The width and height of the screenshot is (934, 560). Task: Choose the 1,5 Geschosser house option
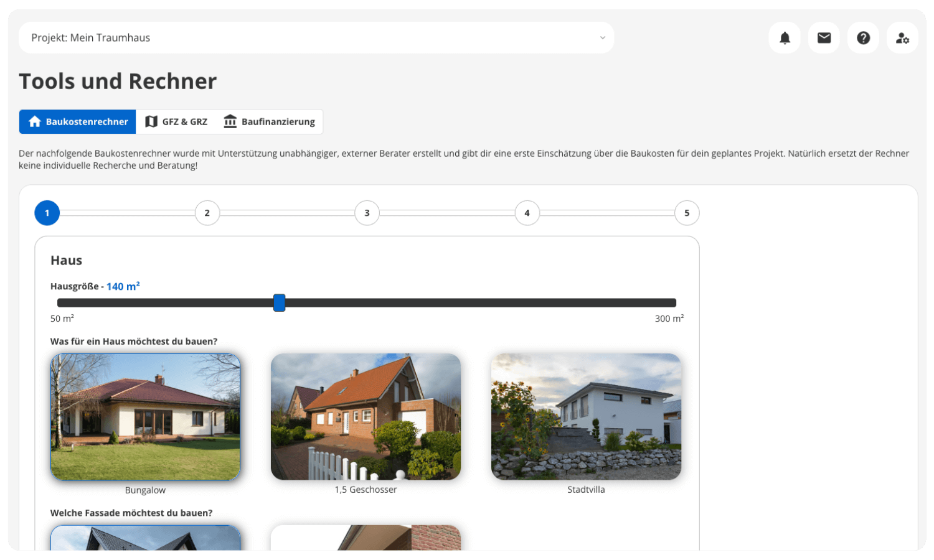[x=366, y=417]
